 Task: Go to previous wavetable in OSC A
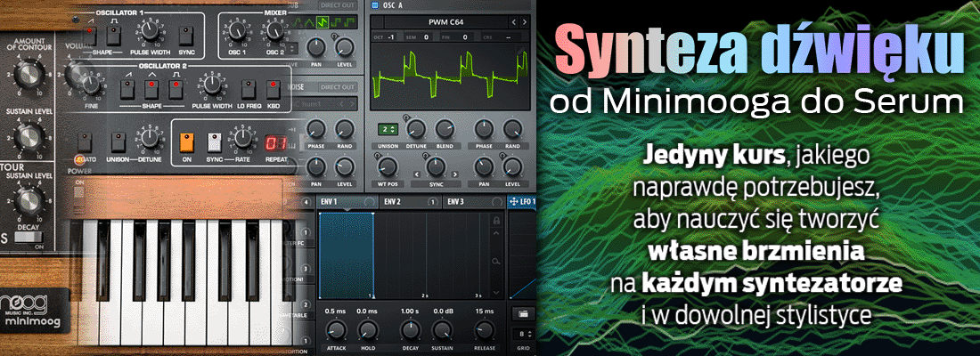coord(514,22)
